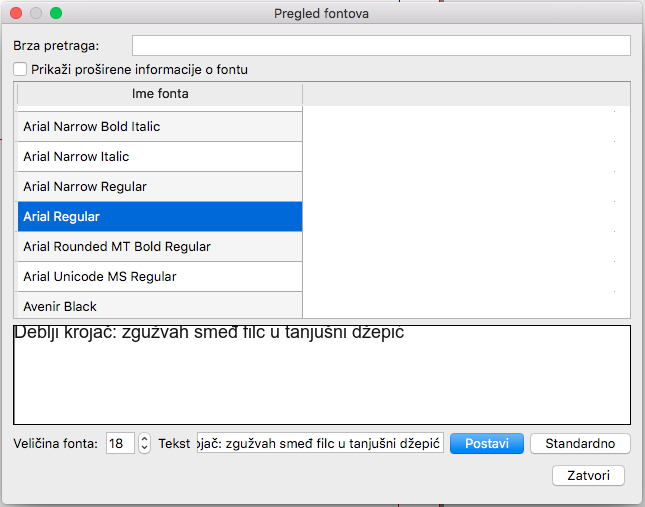645x507 pixels.
Task: Click the red window close button
Action: coord(16,14)
